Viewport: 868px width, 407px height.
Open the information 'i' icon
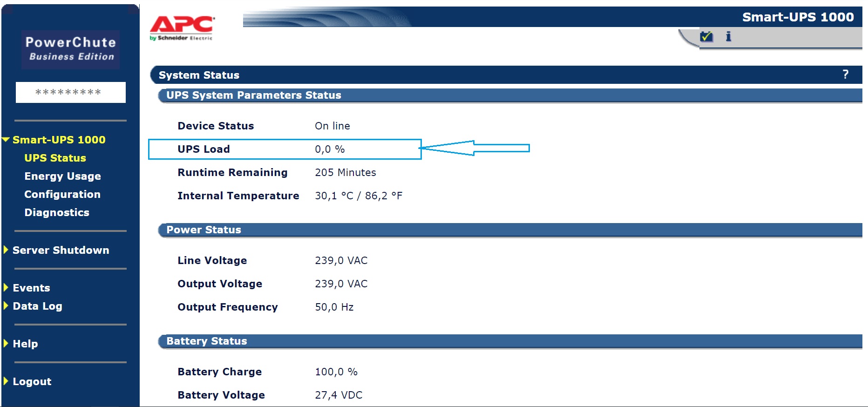(728, 36)
